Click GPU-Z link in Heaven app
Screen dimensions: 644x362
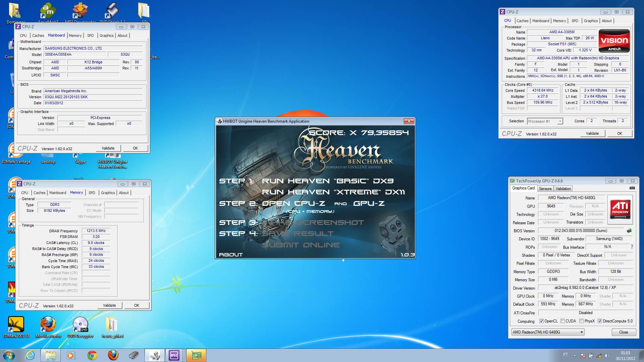point(369,203)
